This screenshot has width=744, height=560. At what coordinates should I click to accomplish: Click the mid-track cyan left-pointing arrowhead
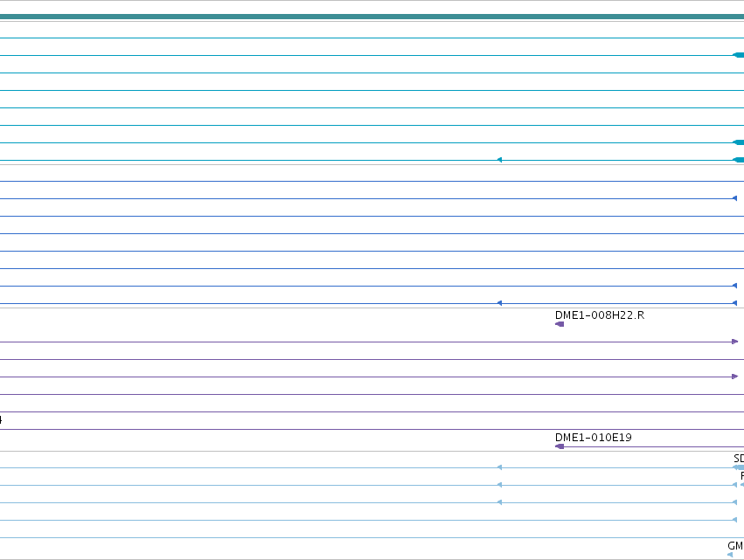[x=499, y=160]
